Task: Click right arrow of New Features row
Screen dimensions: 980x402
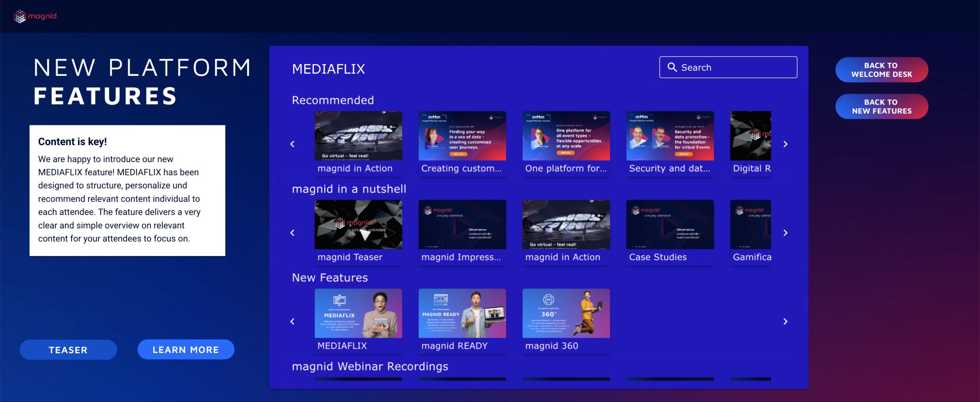Action: pyautogui.click(x=785, y=322)
